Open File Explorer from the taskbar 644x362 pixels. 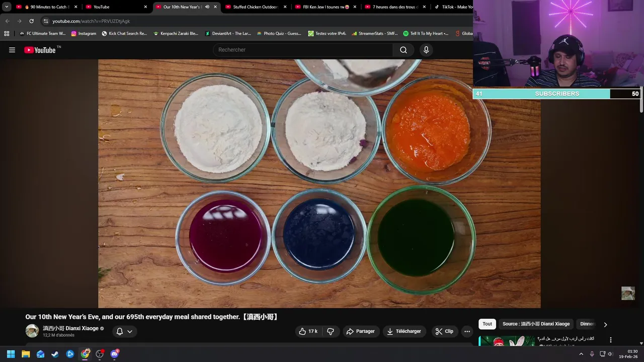[x=26, y=354]
